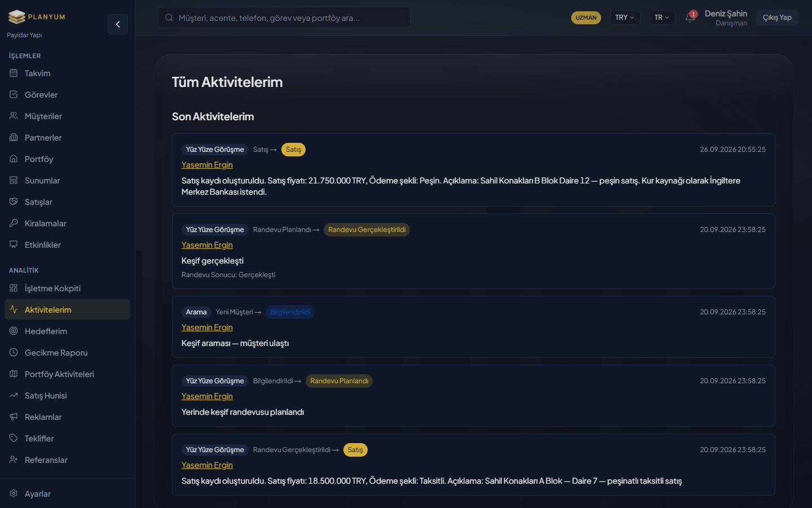This screenshot has height=508, width=812.
Task: Click the Reklamlar megaphone icon
Action: tap(14, 417)
